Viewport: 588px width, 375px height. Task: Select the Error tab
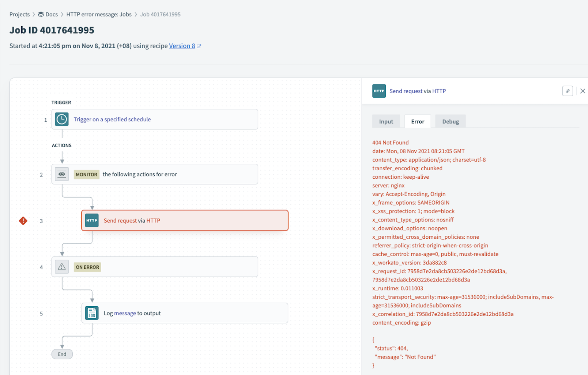pos(418,121)
